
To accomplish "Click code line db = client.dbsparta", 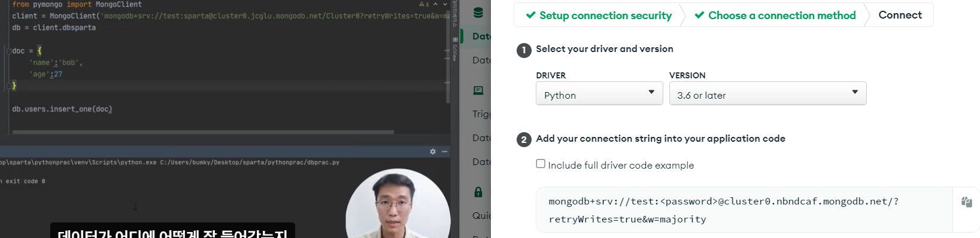I will pyautogui.click(x=54, y=28).
